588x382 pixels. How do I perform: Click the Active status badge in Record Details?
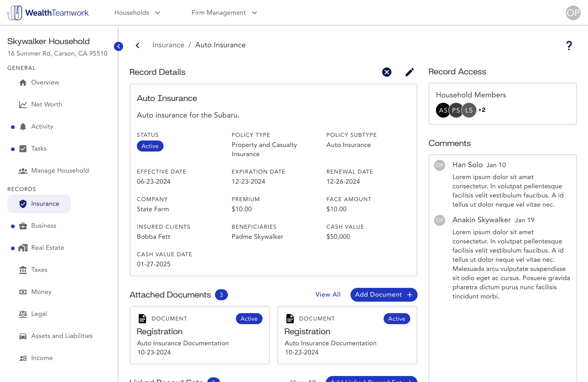point(150,146)
